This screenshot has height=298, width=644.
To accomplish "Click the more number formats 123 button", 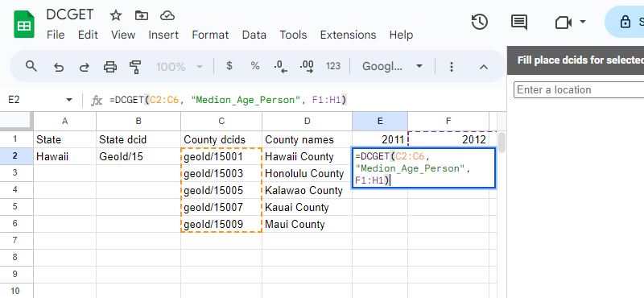I will [333, 66].
